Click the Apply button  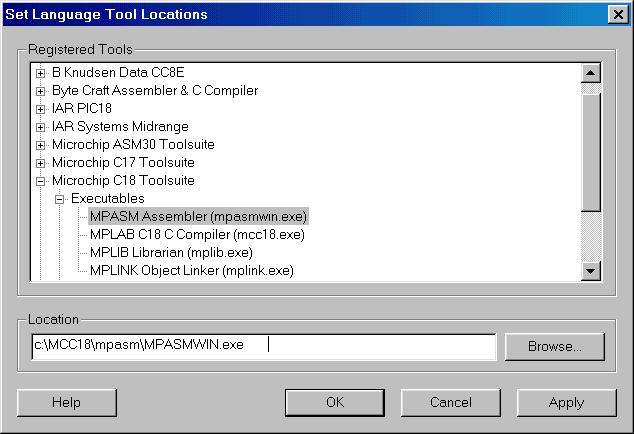(x=566, y=403)
